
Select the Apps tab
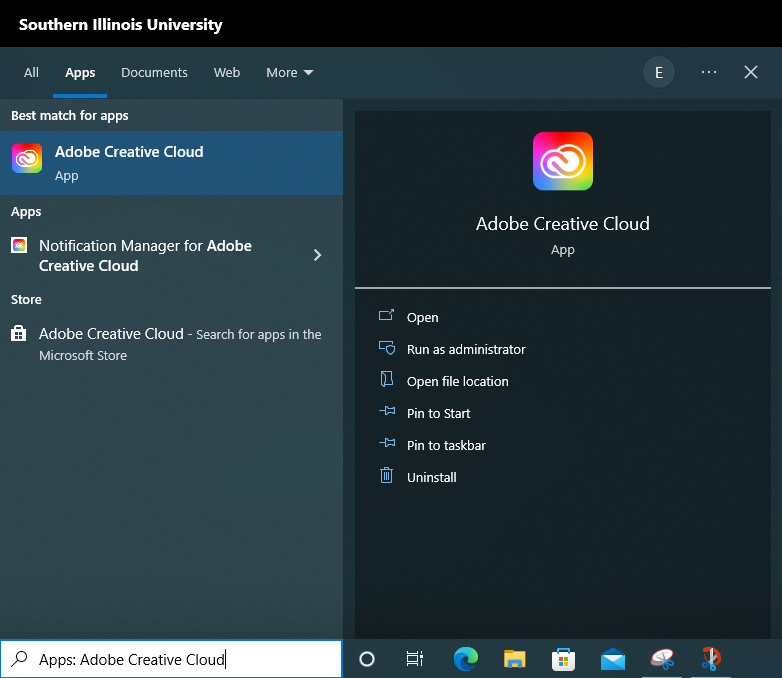tap(80, 73)
